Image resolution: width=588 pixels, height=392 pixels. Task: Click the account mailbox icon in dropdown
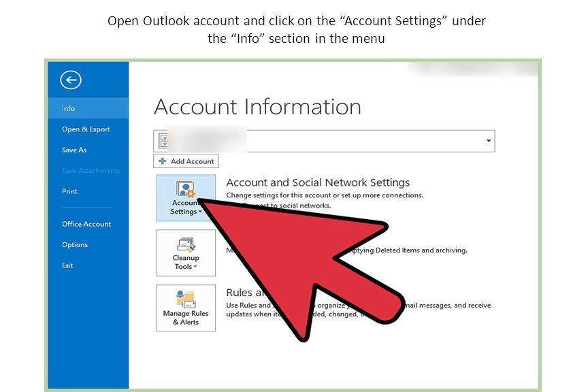[163, 141]
